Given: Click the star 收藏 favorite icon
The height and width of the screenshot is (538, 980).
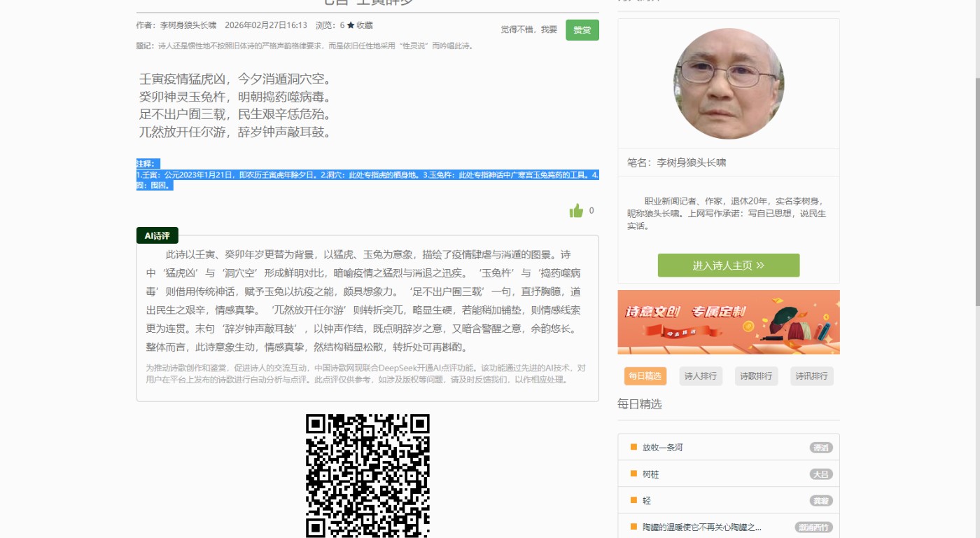Looking at the screenshot, I should pyautogui.click(x=351, y=25).
